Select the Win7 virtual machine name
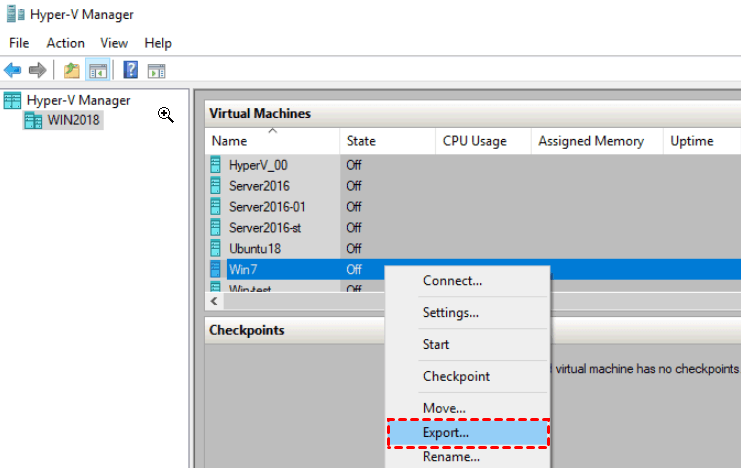Viewport: 741px width, 468px height. (243, 269)
